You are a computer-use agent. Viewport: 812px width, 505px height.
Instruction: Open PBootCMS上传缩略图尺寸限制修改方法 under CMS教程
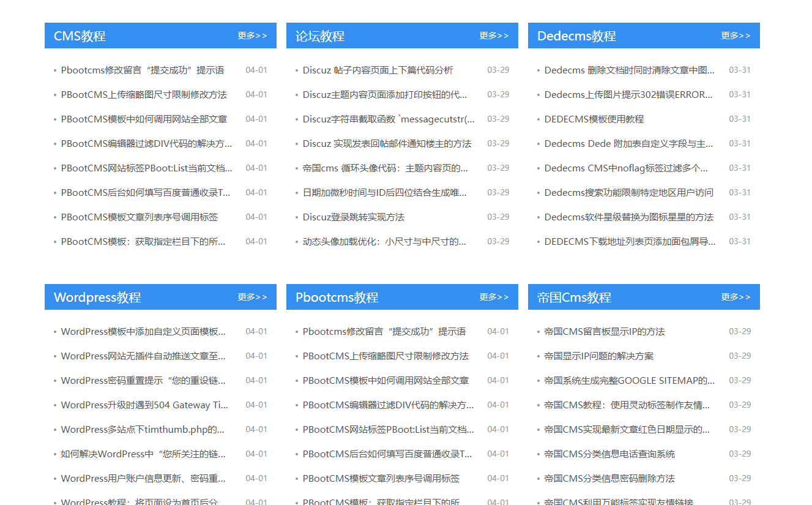144,95
